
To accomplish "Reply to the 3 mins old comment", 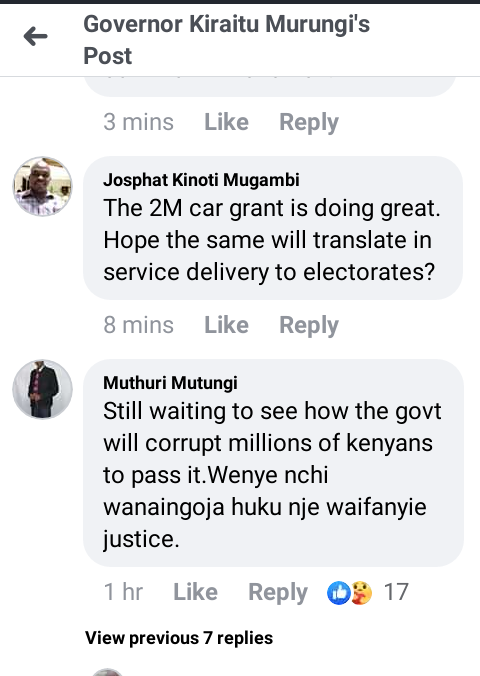I will [x=309, y=123].
